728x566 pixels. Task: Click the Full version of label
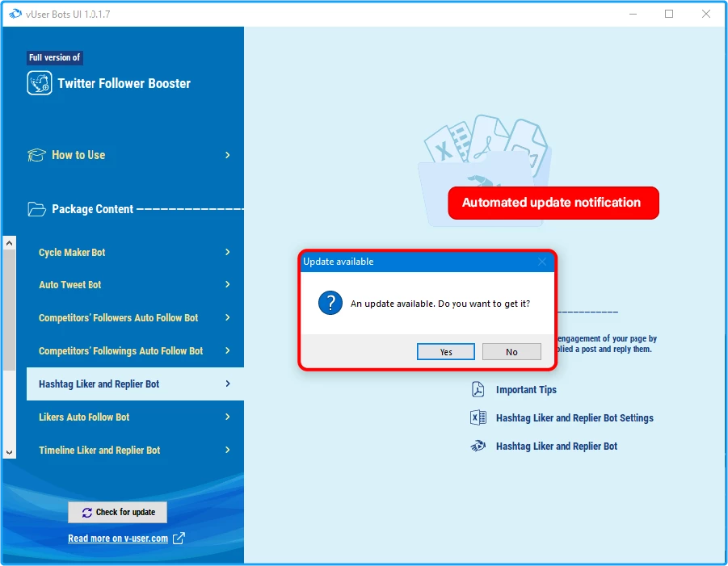(x=54, y=57)
